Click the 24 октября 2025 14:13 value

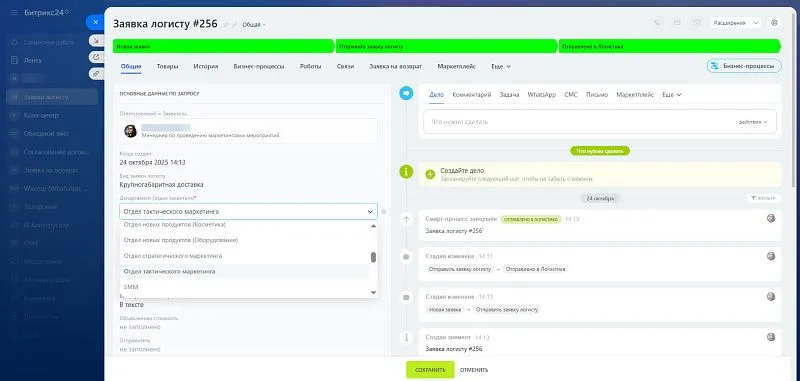tap(153, 162)
